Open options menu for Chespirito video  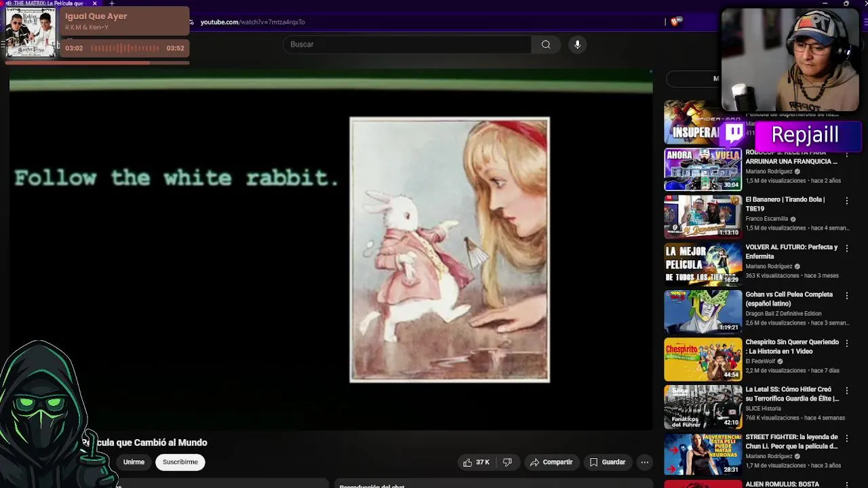click(x=846, y=343)
